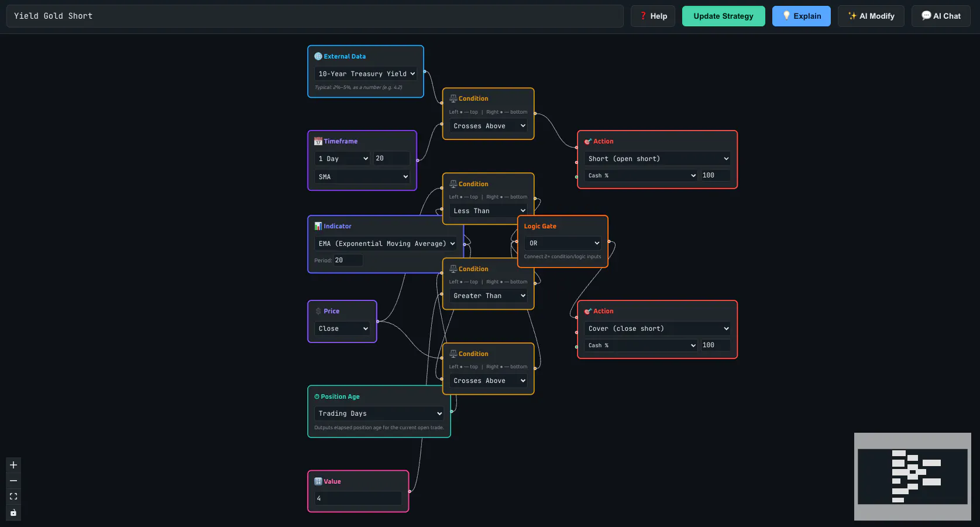Click the output port of Price node
Image resolution: width=980 pixels, height=527 pixels.
pyautogui.click(x=377, y=321)
